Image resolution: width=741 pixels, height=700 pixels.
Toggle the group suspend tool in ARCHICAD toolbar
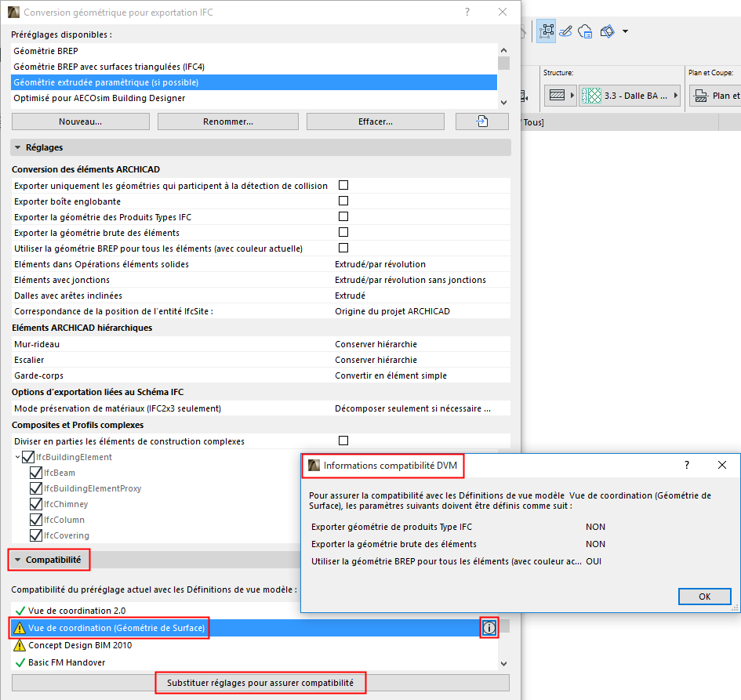pos(547,31)
